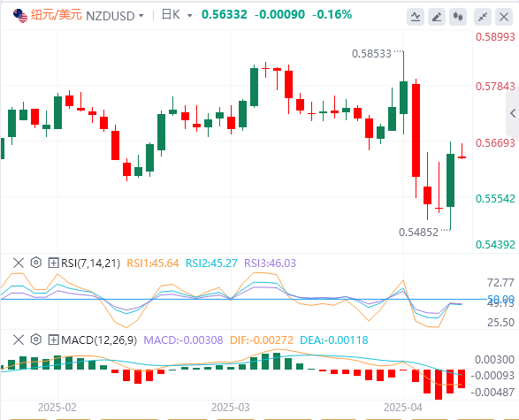Close the chart with the top X icon

(x=504, y=17)
